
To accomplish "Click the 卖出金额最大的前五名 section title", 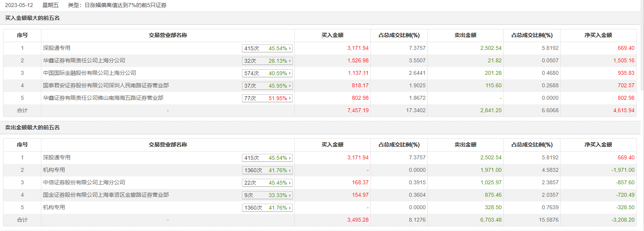I will click(32, 127).
